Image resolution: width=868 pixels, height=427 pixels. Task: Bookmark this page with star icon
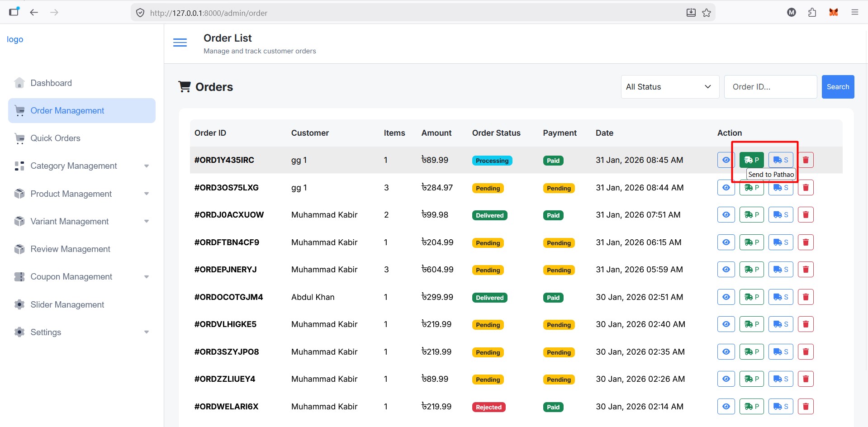point(707,13)
